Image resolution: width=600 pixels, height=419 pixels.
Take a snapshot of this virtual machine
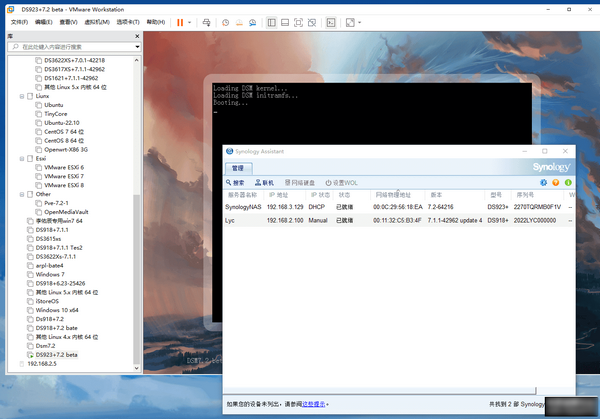[x=225, y=23]
